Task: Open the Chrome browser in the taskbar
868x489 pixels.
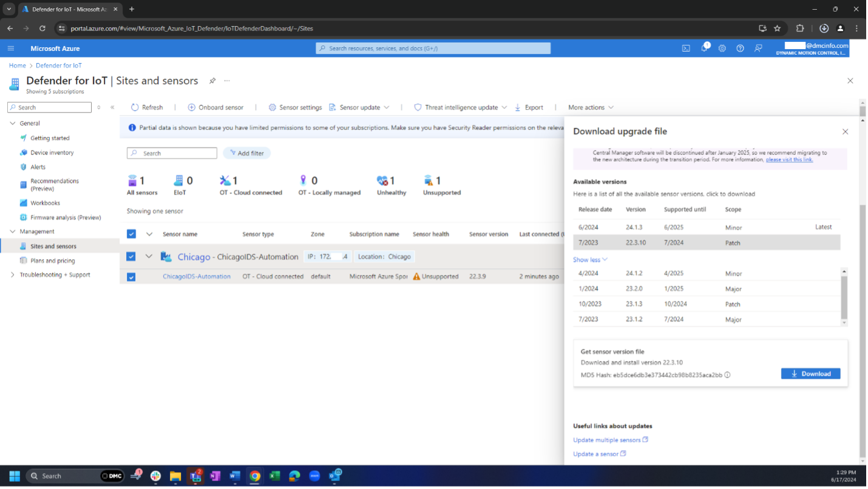Action: [255, 476]
